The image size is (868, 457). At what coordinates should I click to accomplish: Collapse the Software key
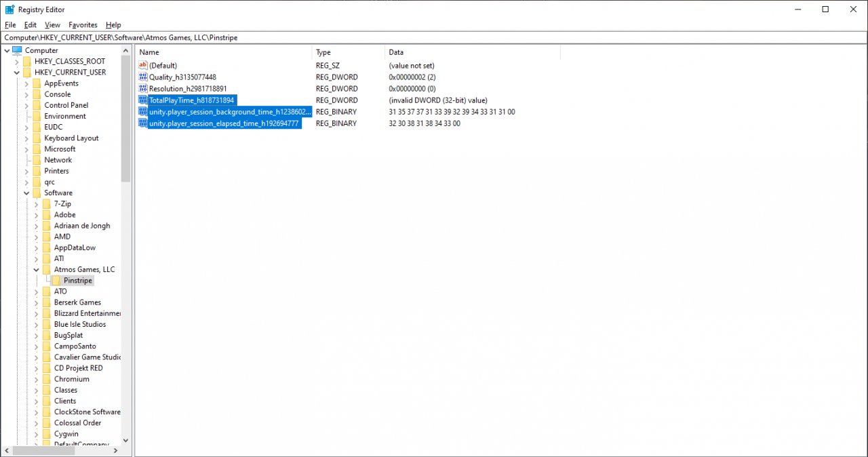(27, 193)
